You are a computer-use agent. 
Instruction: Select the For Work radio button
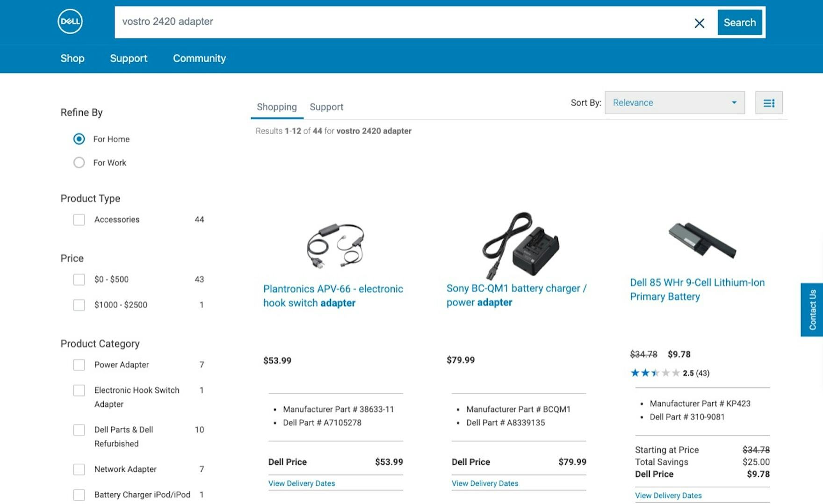(x=79, y=163)
